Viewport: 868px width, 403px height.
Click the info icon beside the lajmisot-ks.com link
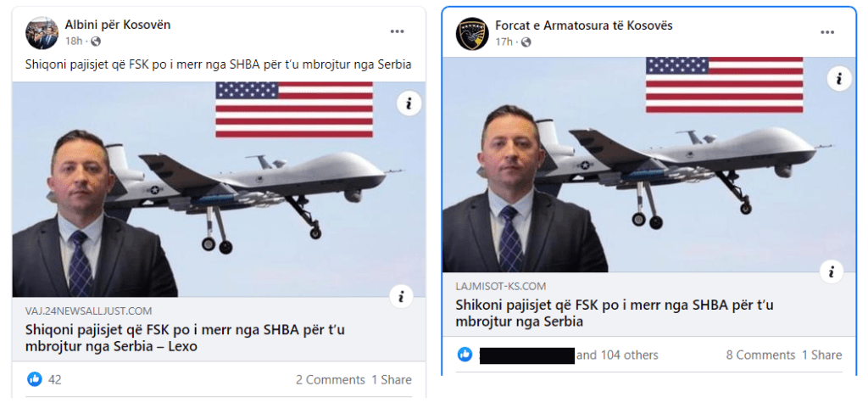[831, 272]
